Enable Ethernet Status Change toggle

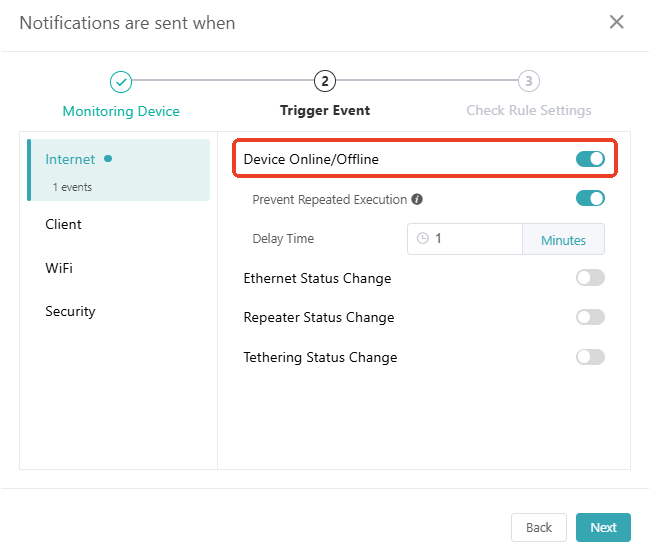click(590, 278)
